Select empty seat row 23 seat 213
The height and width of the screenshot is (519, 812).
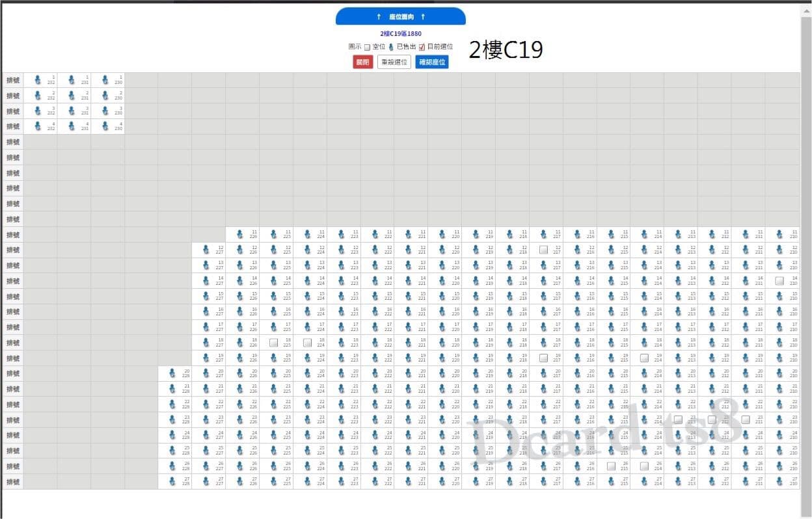(678, 419)
